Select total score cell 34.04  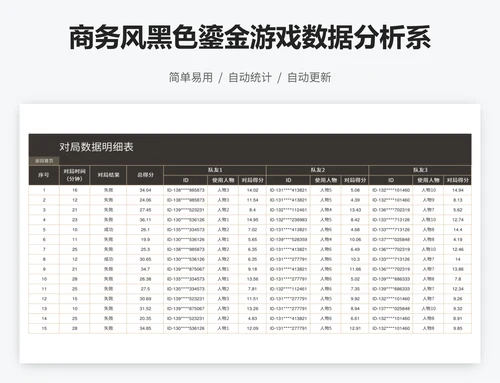coord(145,190)
